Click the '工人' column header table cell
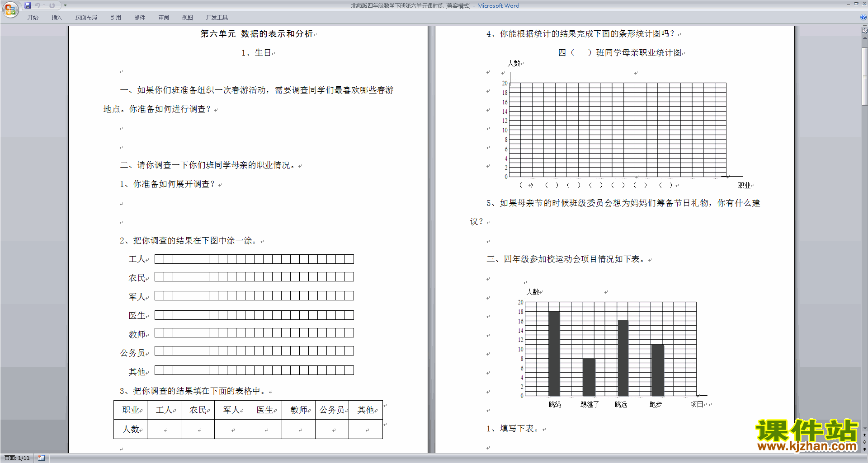868x463 pixels. (164, 410)
